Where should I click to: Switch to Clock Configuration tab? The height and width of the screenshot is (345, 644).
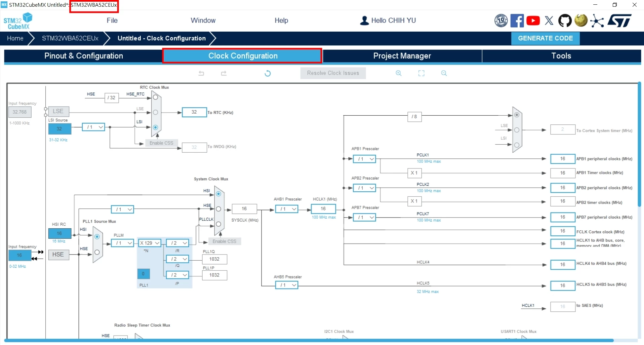(x=243, y=56)
